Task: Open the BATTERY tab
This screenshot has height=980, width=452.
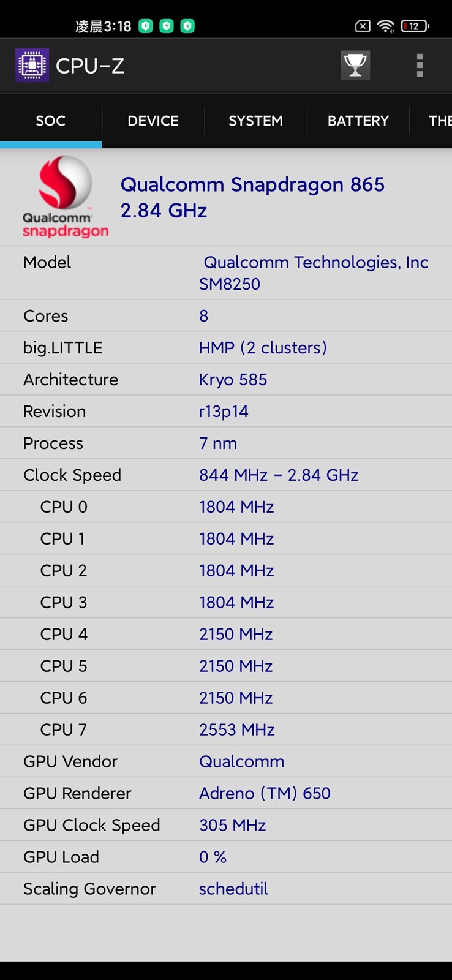Action: (358, 121)
